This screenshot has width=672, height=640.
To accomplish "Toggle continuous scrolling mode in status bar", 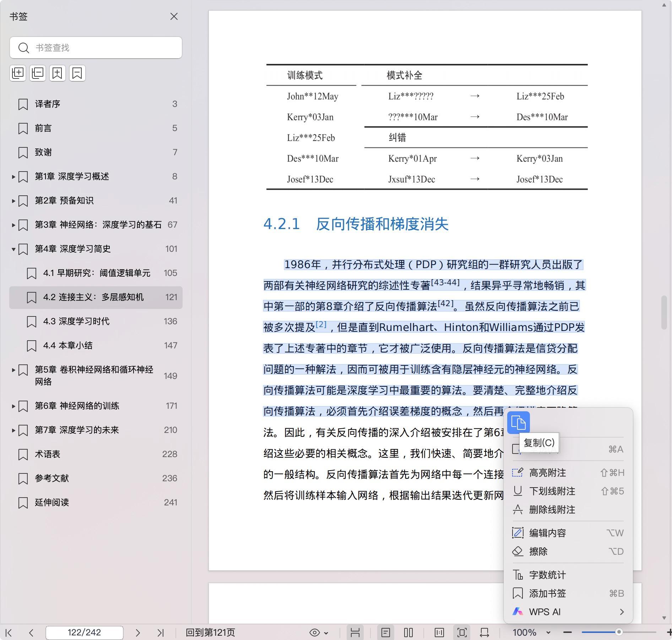I will (355, 633).
